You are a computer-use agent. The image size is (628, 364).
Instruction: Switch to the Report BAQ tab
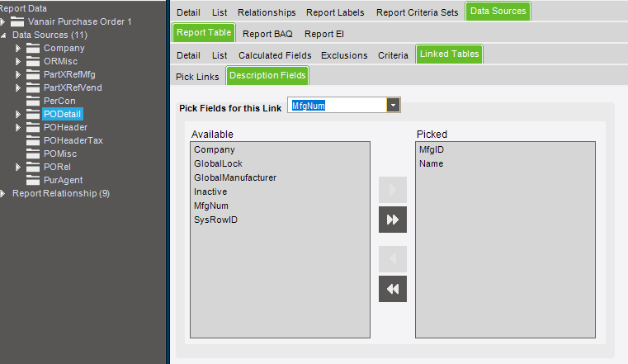click(x=267, y=34)
